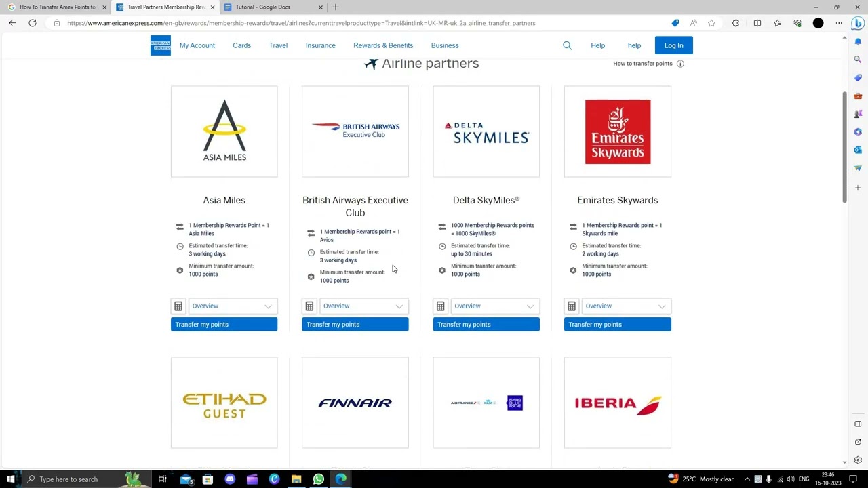The height and width of the screenshot is (488, 868).
Task: Expand Overview dropdown for Emirates Skywards
Action: pos(625,306)
